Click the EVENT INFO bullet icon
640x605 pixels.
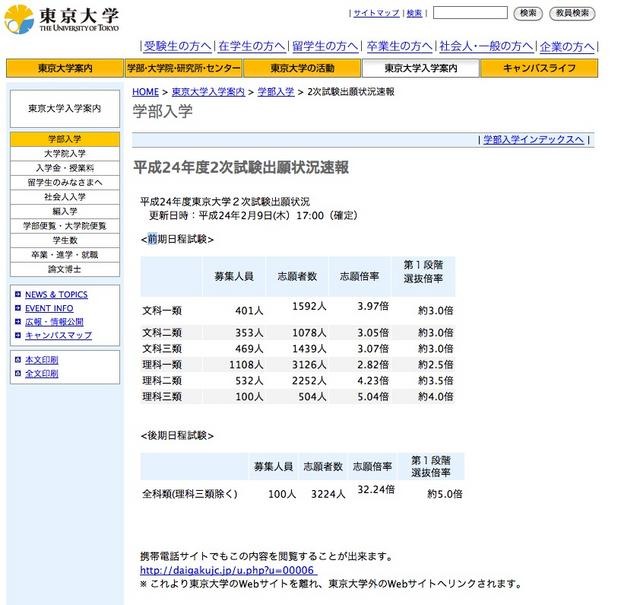pos(18,308)
